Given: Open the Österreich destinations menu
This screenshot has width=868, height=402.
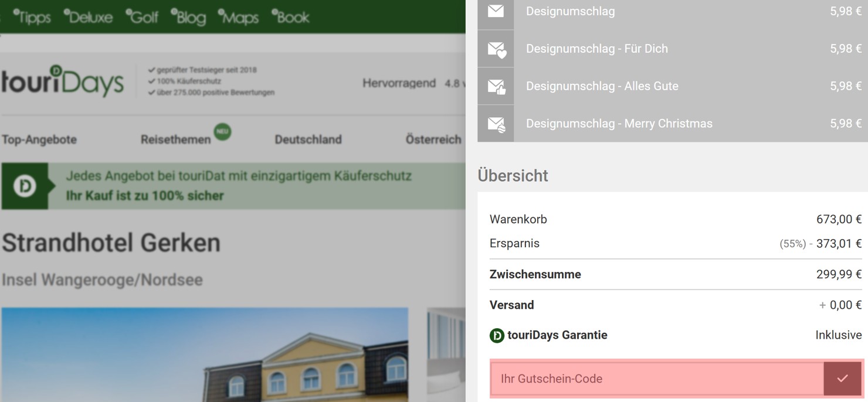Looking at the screenshot, I should pos(433,139).
